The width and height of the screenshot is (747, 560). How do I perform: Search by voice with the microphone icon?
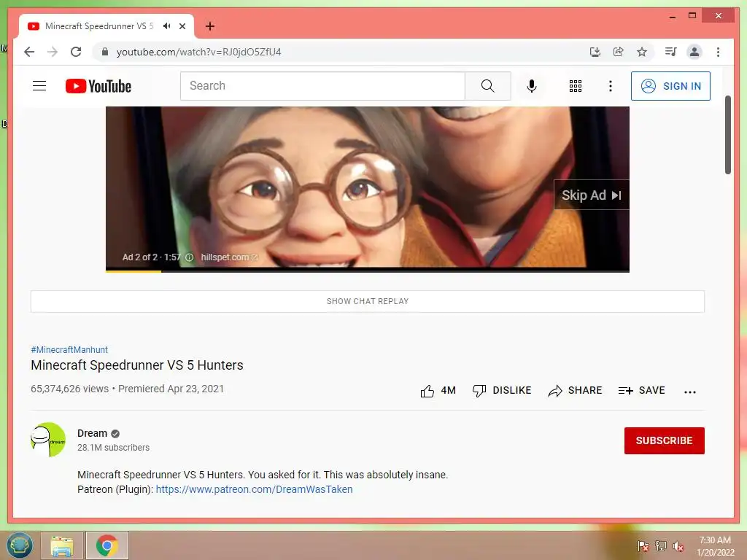532,86
